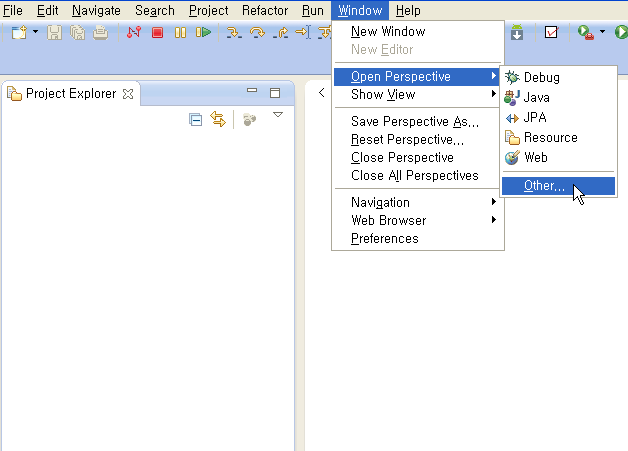The width and height of the screenshot is (628, 451).
Task: Open the Help menu
Action: 408,10
